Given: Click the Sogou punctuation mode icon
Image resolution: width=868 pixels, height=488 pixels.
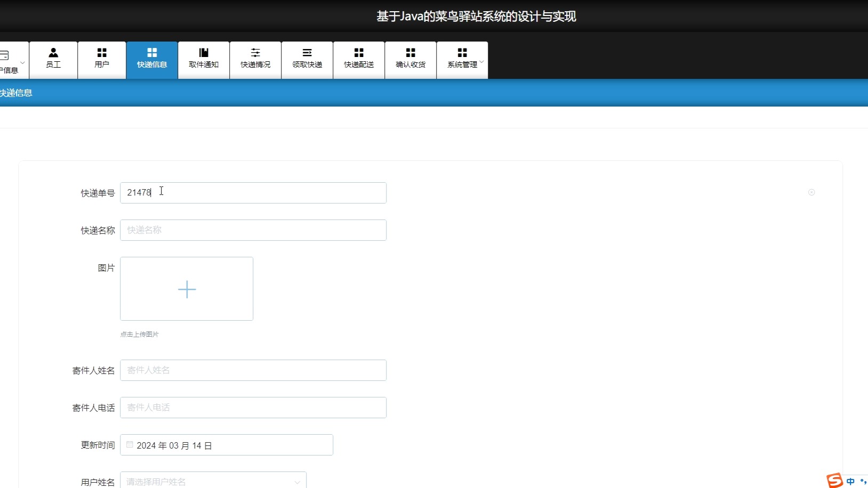Looking at the screenshot, I should 863,481.
